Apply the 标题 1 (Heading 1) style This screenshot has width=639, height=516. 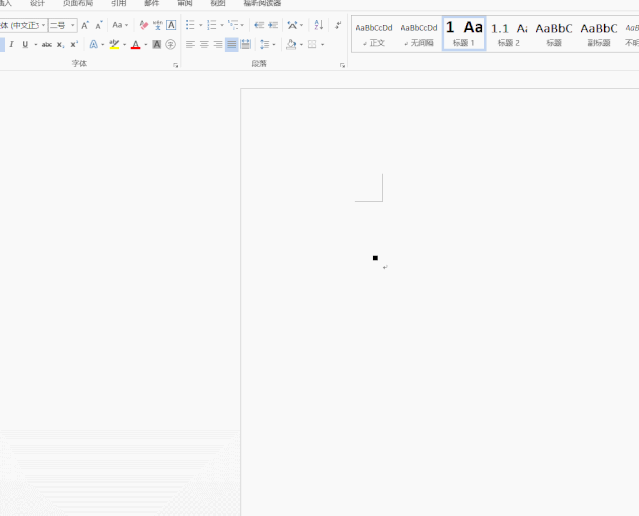click(x=464, y=34)
